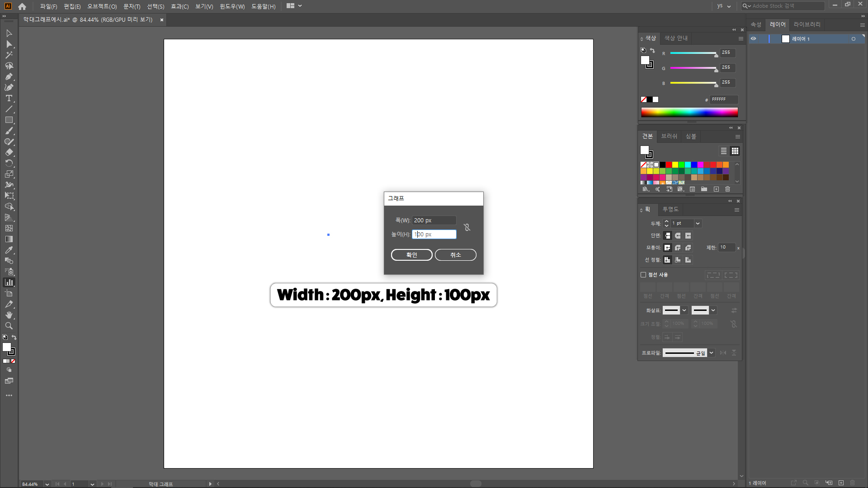
Task: Select the Zoom magnifier tool
Action: 9,326
